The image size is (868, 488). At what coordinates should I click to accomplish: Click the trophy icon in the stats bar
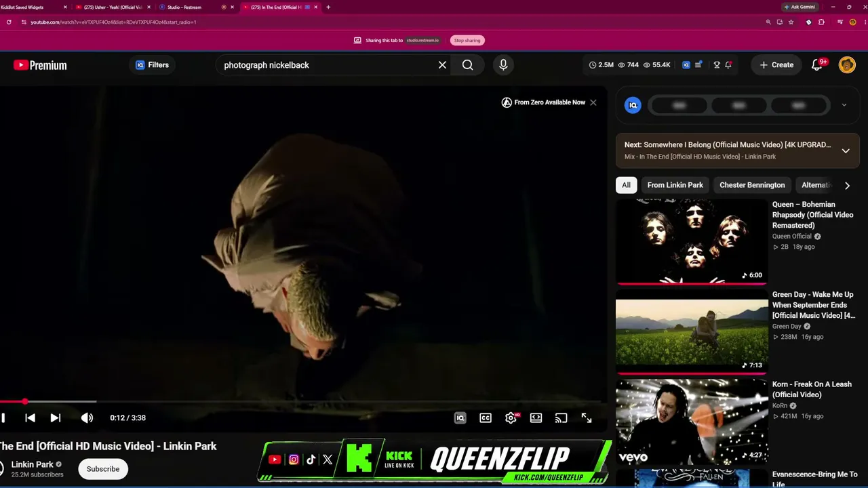717,65
